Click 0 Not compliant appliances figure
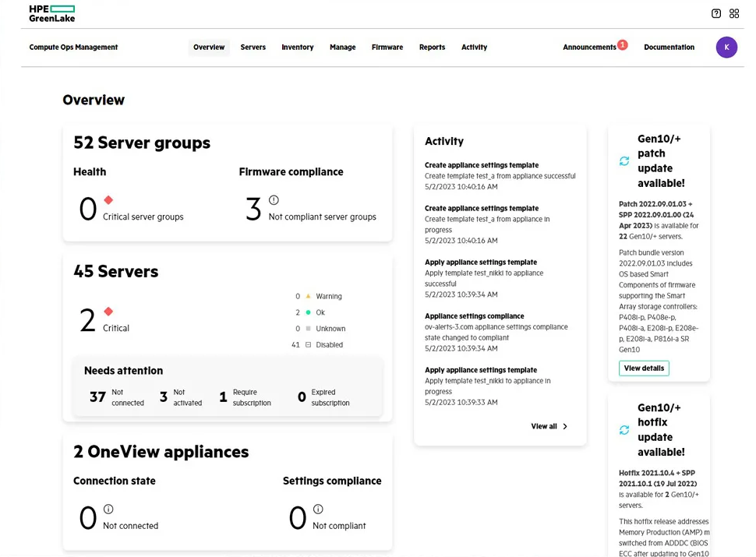The image size is (756, 557). click(x=298, y=518)
